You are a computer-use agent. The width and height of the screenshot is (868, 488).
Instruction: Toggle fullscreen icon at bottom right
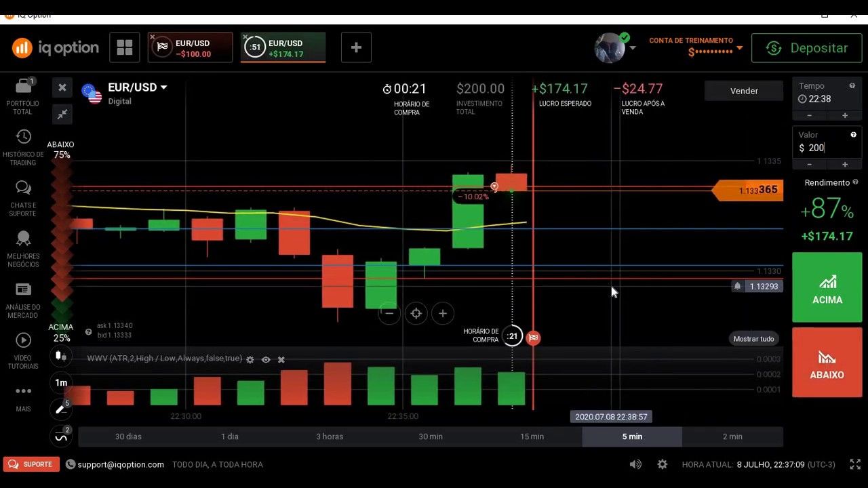click(x=855, y=464)
